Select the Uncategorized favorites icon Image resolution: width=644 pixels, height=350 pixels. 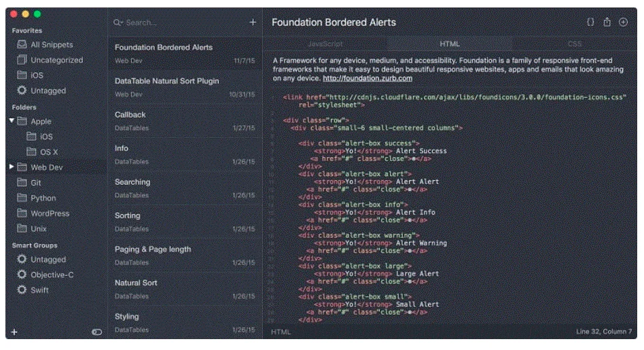(22, 60)
